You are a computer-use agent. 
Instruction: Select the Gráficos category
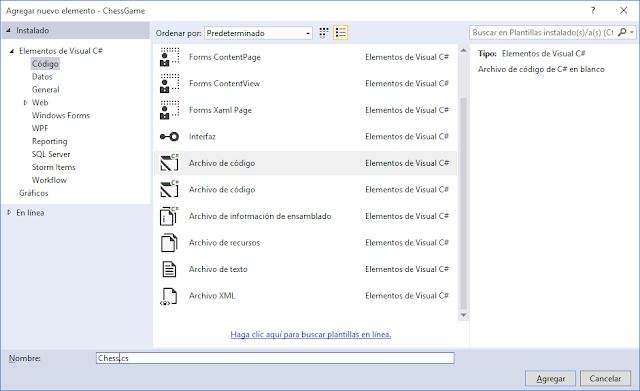pyautogui.click(x=33, y=193)
